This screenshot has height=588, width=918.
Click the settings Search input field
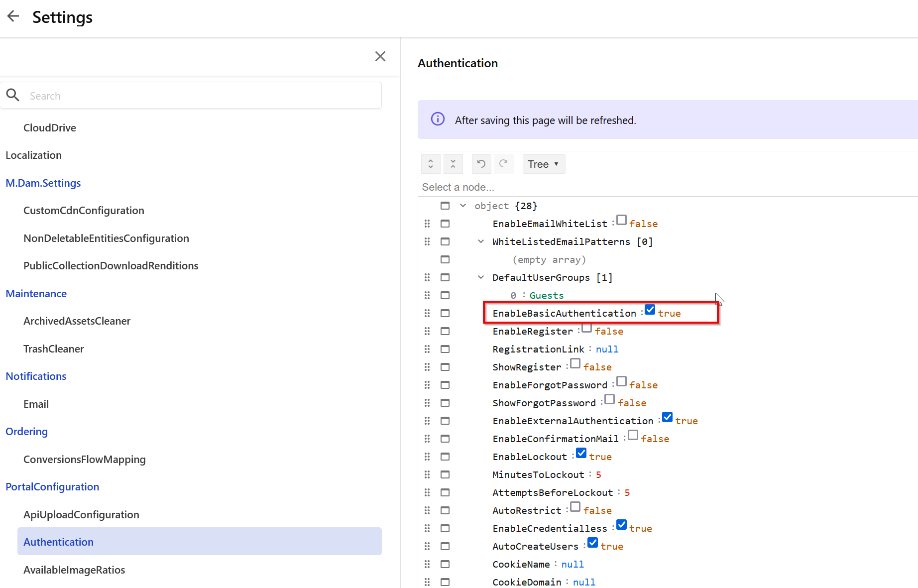(199, 96)
